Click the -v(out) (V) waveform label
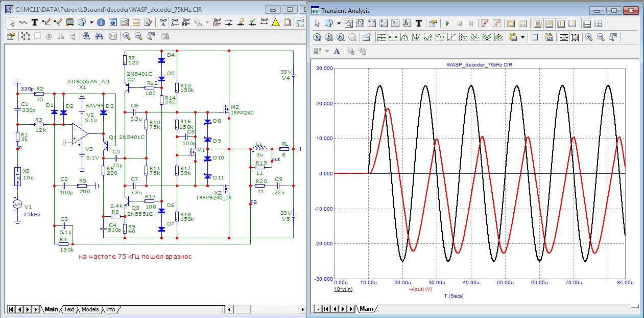The width and height of the screenshot is (644, 318). click(x=421, y=289)
